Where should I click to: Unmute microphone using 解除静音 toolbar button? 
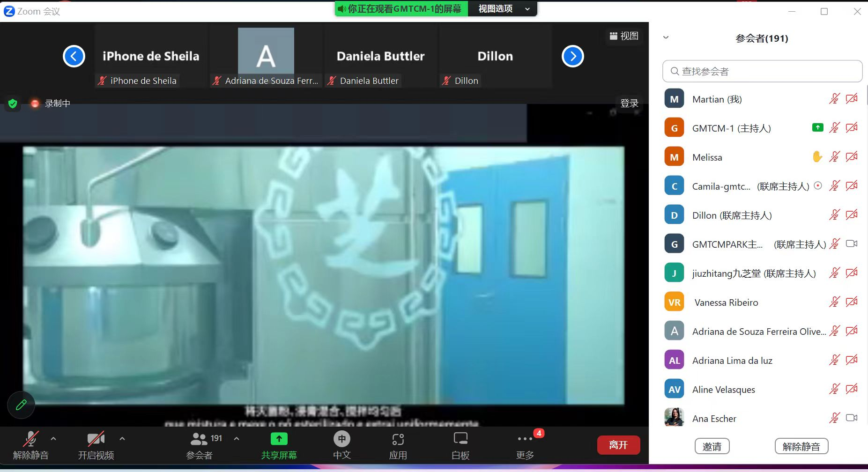coord(31,445)
